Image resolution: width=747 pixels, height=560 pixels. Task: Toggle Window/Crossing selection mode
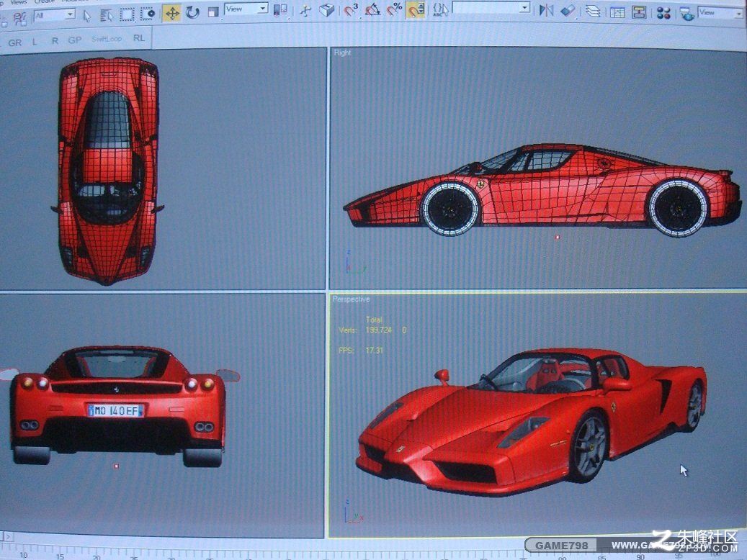point(148,14)
